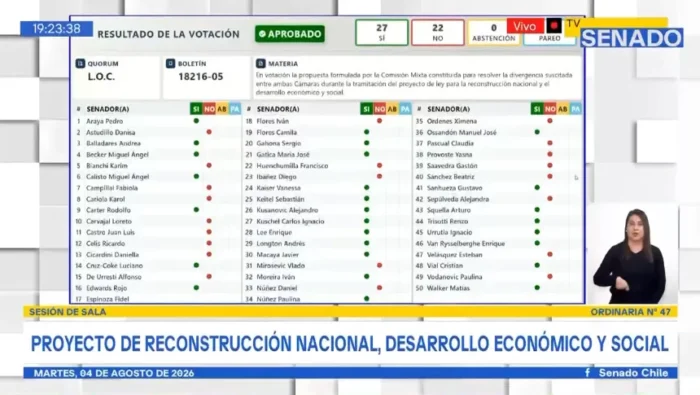Click the blue PA column swatch in first table
The height and width of the screenshot is (395, 700).
pyautogui.click(x=235, y=109)
